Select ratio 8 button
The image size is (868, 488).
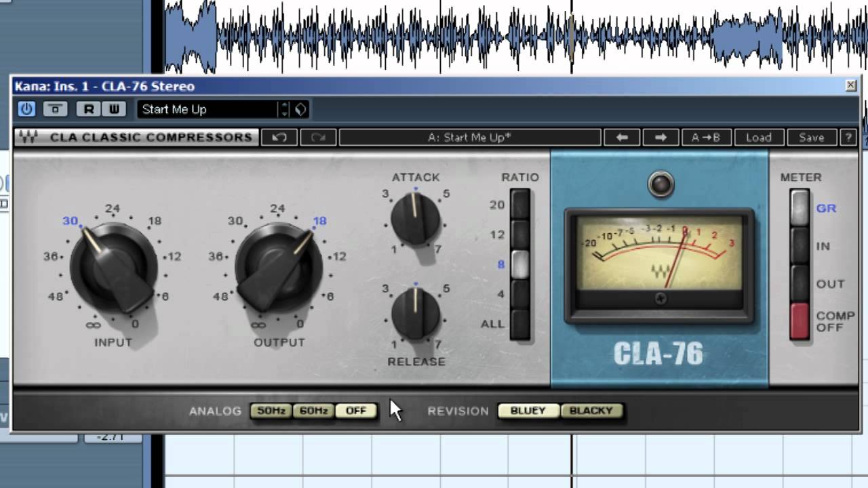(x=520, y=264)
